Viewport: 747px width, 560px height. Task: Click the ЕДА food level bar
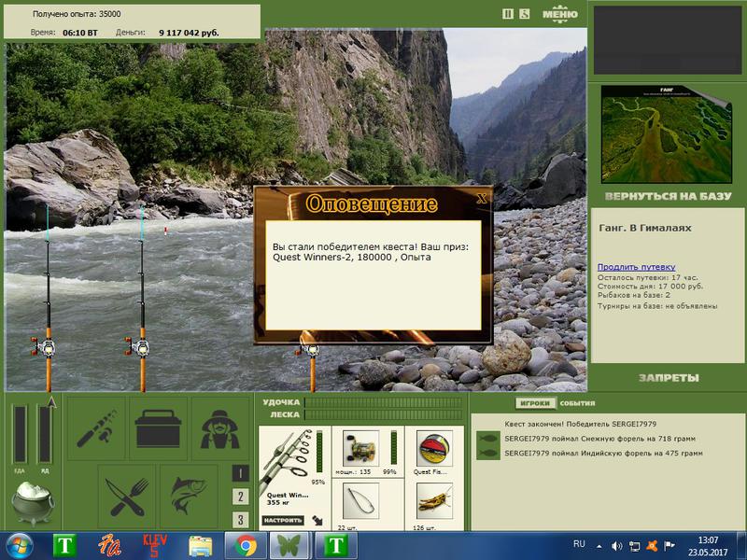[20, 434]
